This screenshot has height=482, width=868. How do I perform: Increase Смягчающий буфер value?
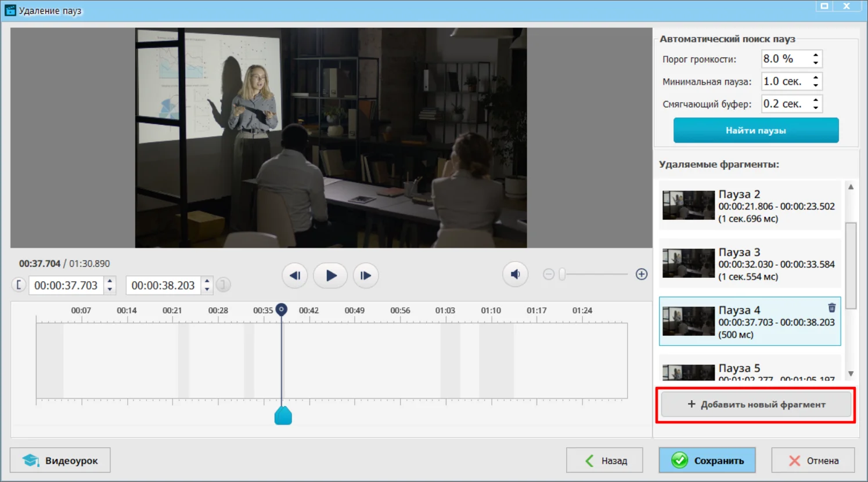(x=816, y=100)
